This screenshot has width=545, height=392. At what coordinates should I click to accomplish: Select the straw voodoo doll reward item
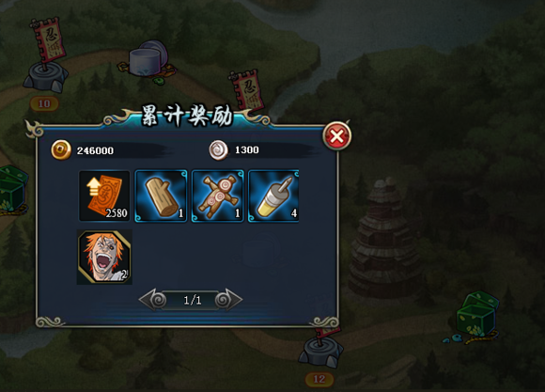click(218, 196)
